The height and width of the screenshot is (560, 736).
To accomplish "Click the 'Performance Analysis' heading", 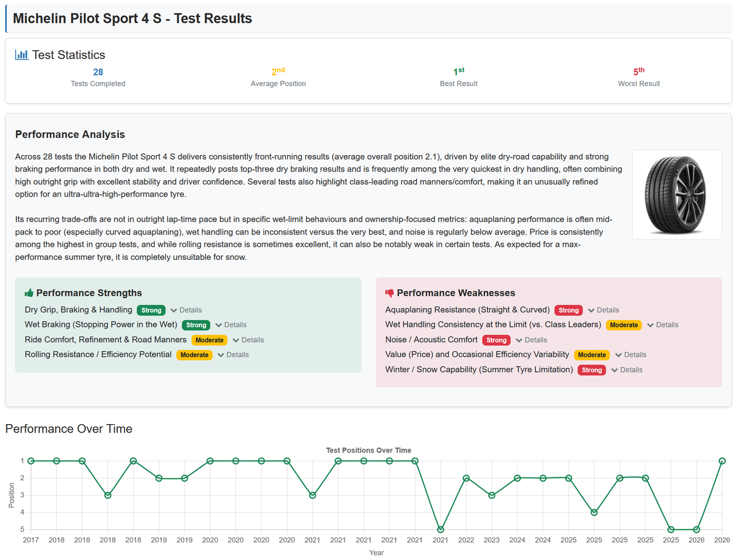I will tap(70, 135).
